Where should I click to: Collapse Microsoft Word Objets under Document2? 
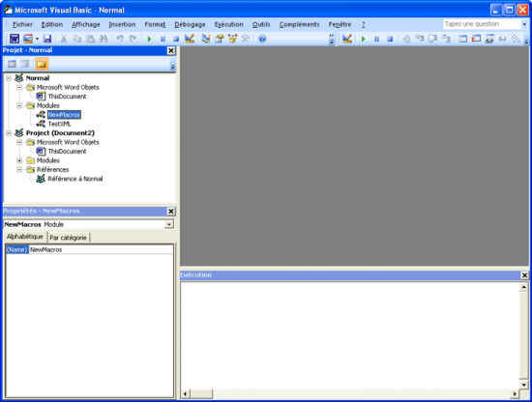click(x=19, y=142)
